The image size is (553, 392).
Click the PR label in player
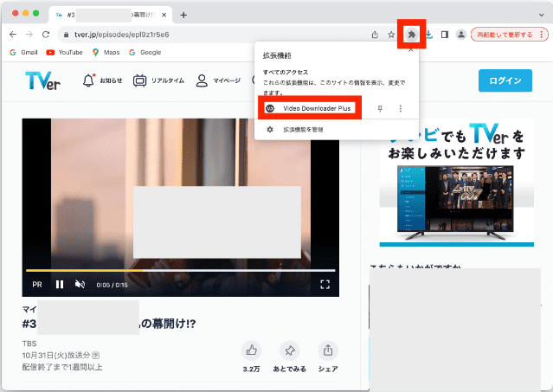point(37,285)
